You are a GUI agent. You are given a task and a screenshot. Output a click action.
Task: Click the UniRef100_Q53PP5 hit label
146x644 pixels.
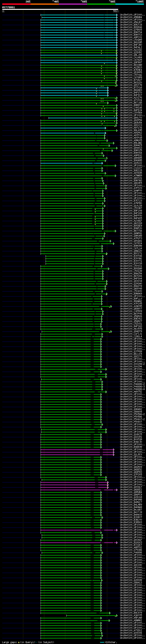(x=131, y=72)
